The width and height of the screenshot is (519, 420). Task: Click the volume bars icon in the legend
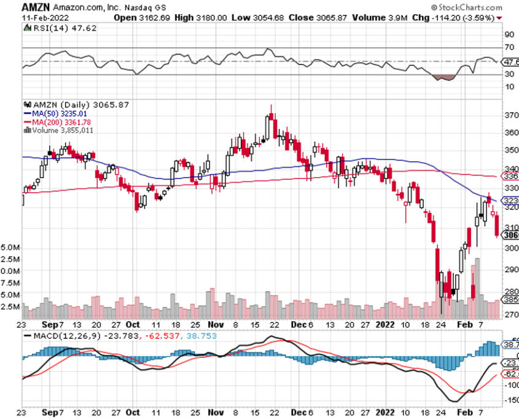28,130
